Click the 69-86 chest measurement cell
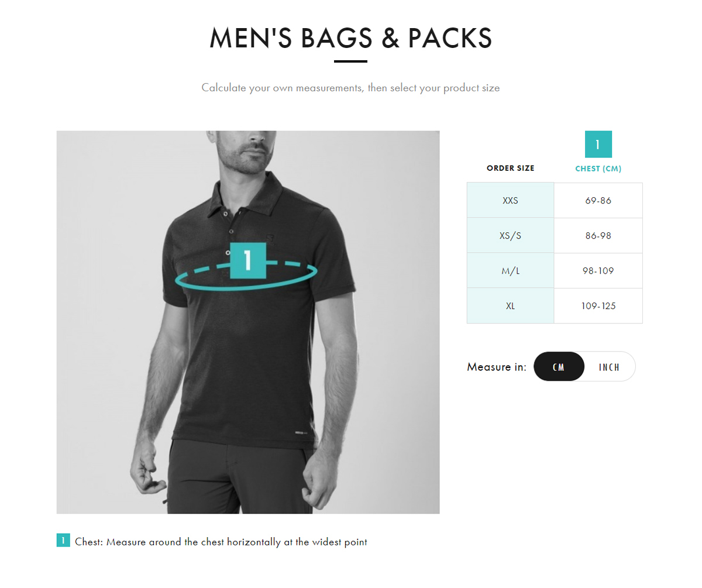Image resolution: width=702 pixels, height=588 pixels. coord(598,200)
